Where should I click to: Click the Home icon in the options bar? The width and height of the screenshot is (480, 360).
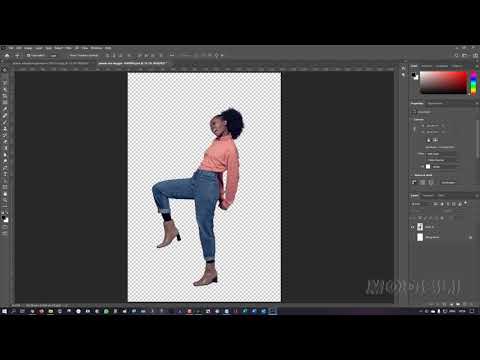tap(7, 56)
